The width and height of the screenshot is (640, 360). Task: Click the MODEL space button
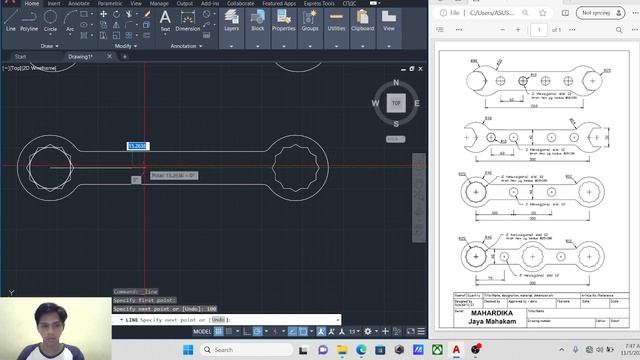point(202,331)
